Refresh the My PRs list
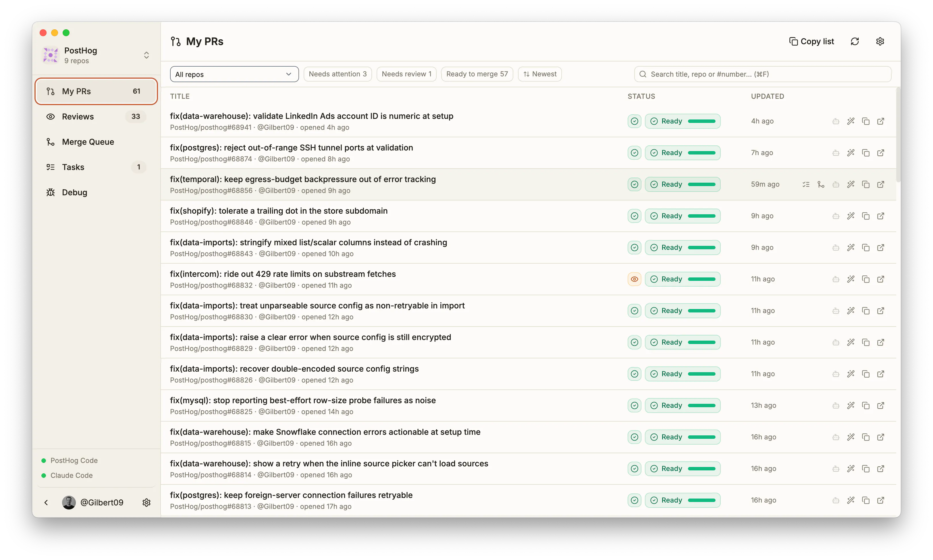933x560 pixels. [x=855, y=42]
